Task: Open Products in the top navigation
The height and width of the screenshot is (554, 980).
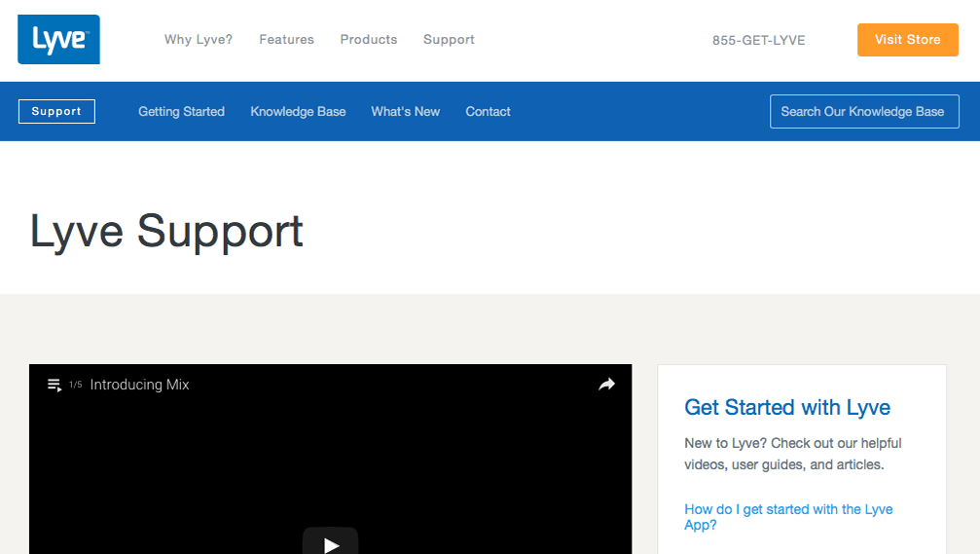Action: (369, 39)
